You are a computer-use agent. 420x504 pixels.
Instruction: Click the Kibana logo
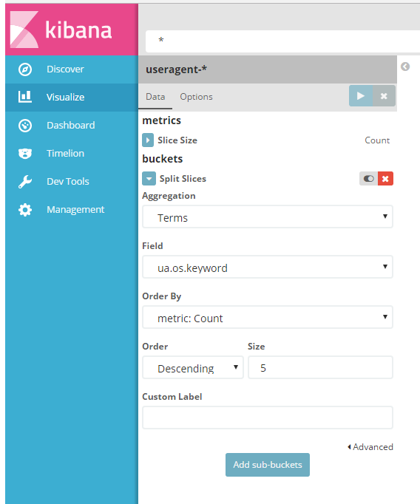61,30
